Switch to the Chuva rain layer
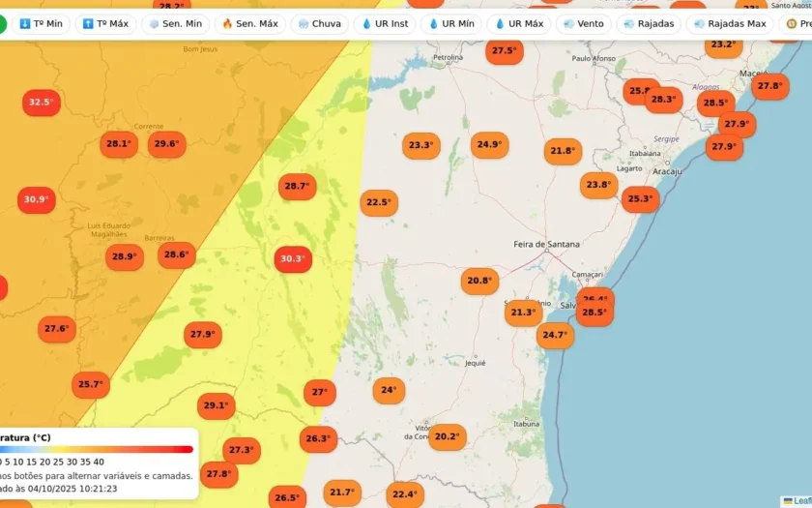Viewport: 812px width, 508px height. (x=320, y=24)
